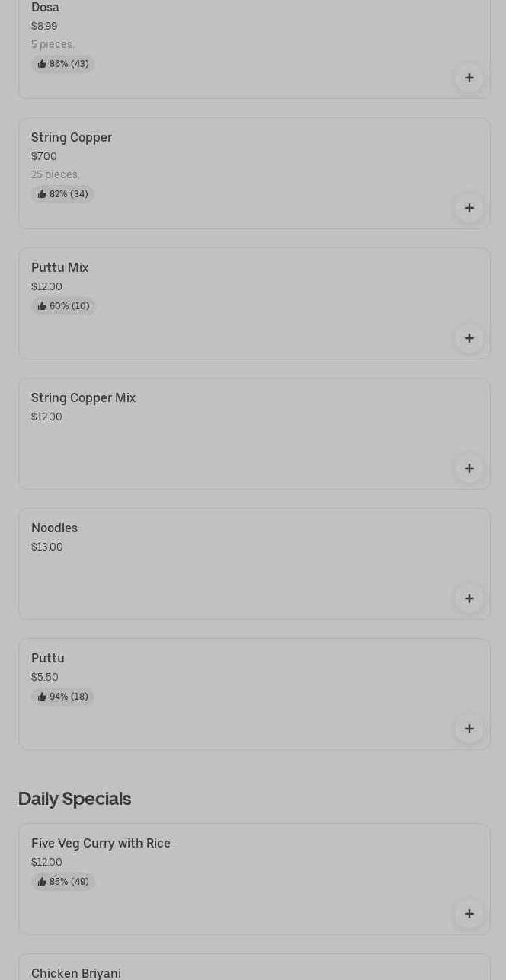Click the Daily Specials section heading
The height and width of the screenshot is (980, 506).
click(x=75, y=799)
